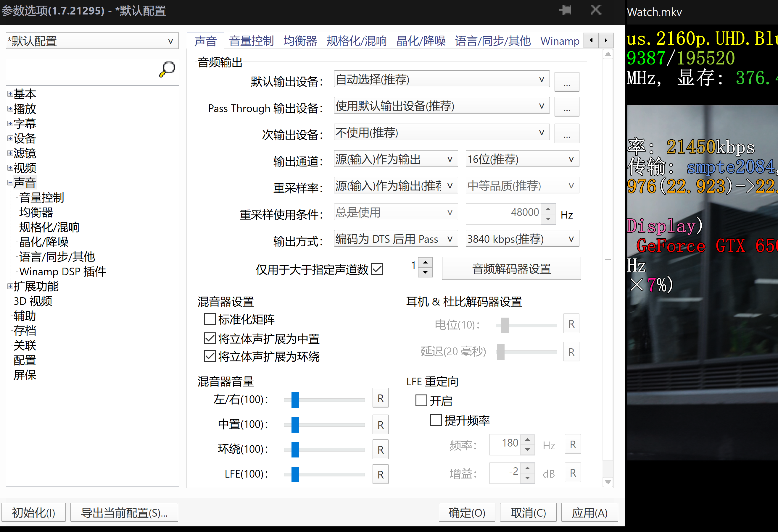Image resolution: width=778 pixels, height=532 pixels.
Task: Open 输出通道 源(输入)作为输出 dropdown
Action: [396, 159]
